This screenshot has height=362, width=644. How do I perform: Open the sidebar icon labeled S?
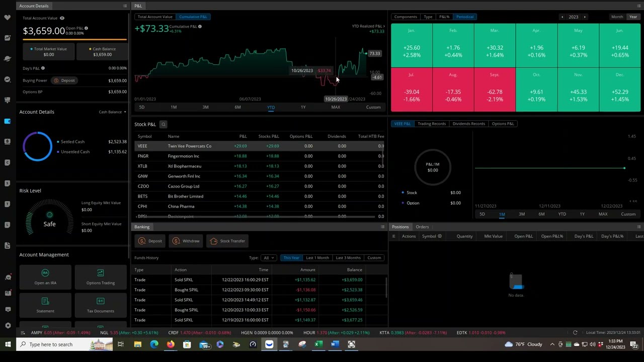click(x=8, y=183)
